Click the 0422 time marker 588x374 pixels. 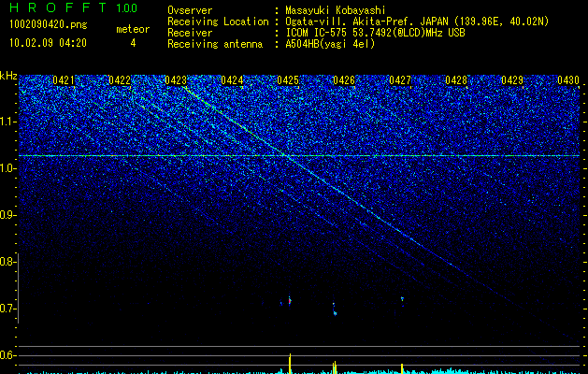[120, 80]
